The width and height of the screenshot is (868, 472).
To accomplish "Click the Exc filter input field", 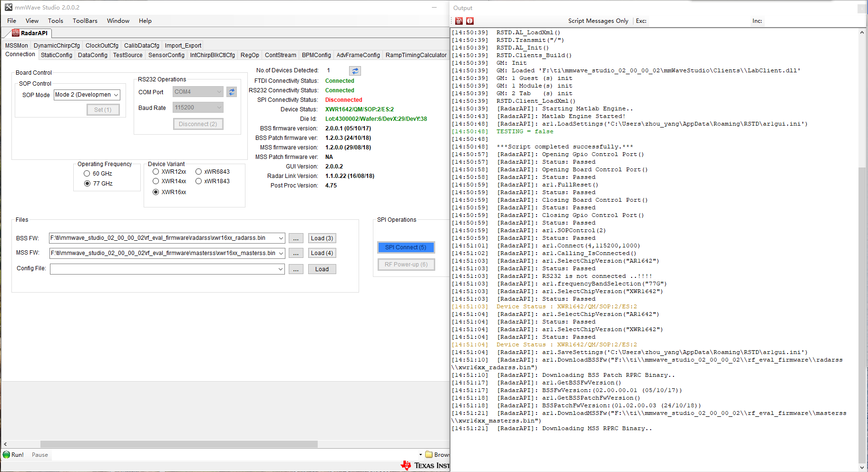I will tap(698, 21).
